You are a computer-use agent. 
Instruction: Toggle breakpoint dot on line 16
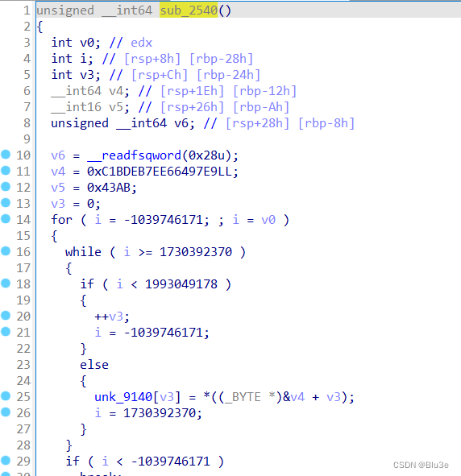[6, 251]
